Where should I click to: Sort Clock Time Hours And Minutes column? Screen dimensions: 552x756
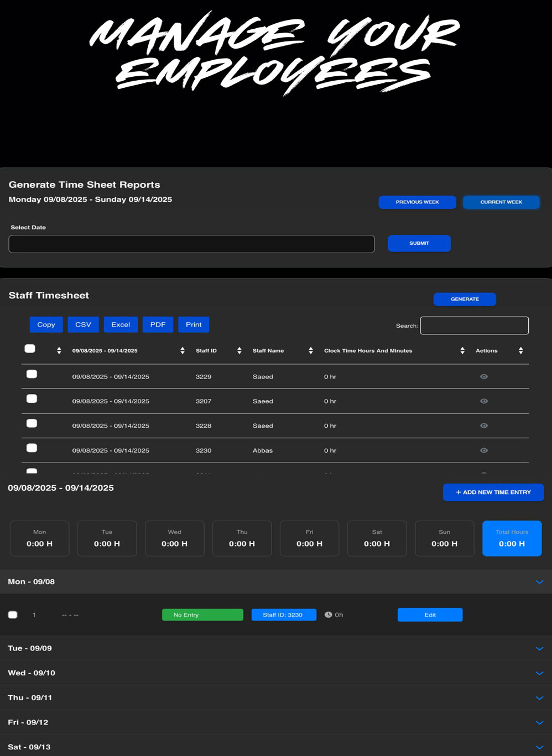[x=462, y=351]
